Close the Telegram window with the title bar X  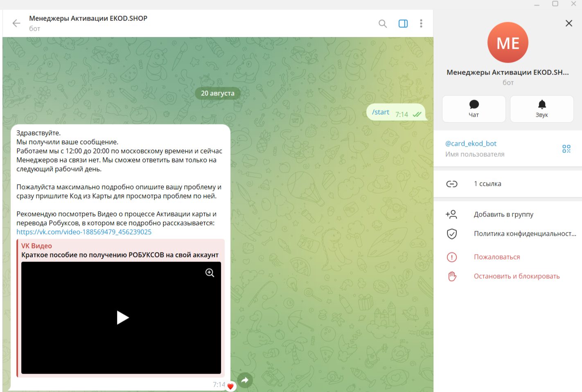click(x=573, y=4)
